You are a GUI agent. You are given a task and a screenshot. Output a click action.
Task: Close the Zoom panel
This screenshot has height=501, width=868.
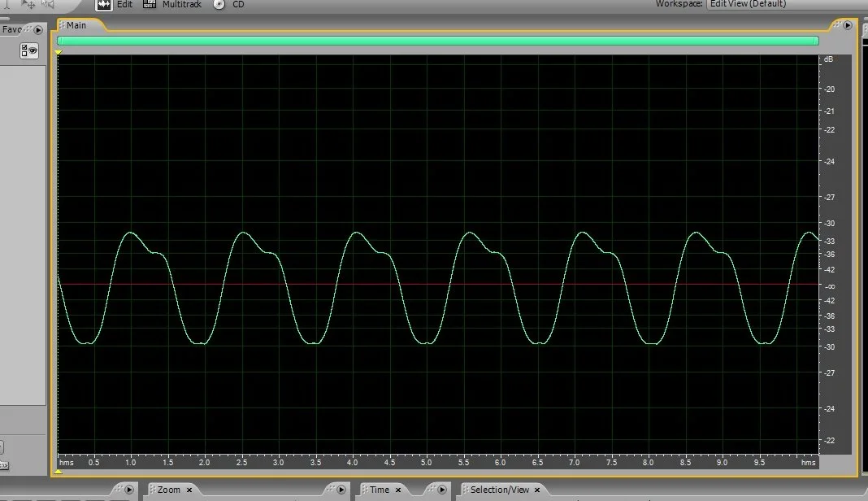(189, 490)
